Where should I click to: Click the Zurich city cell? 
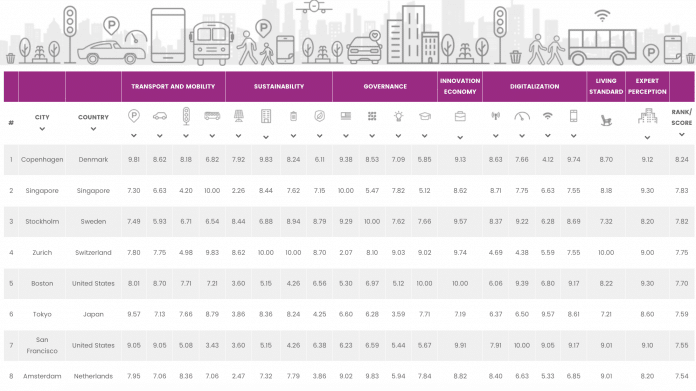42,253
